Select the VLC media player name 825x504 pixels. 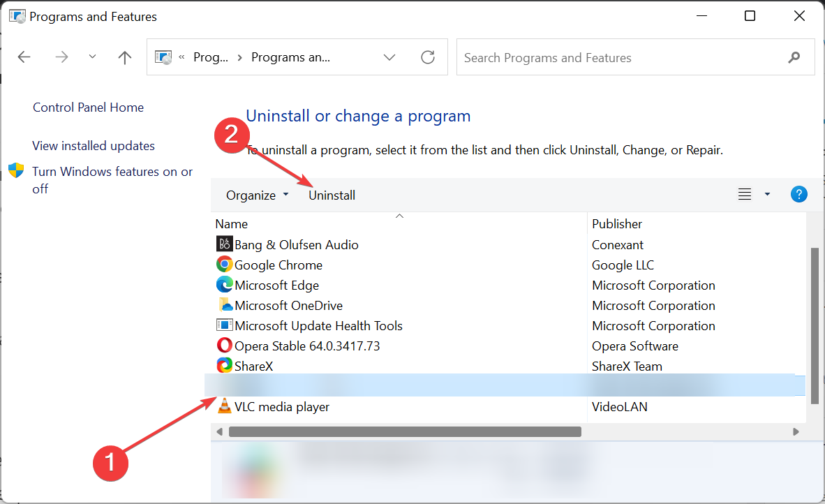point(282,407)
